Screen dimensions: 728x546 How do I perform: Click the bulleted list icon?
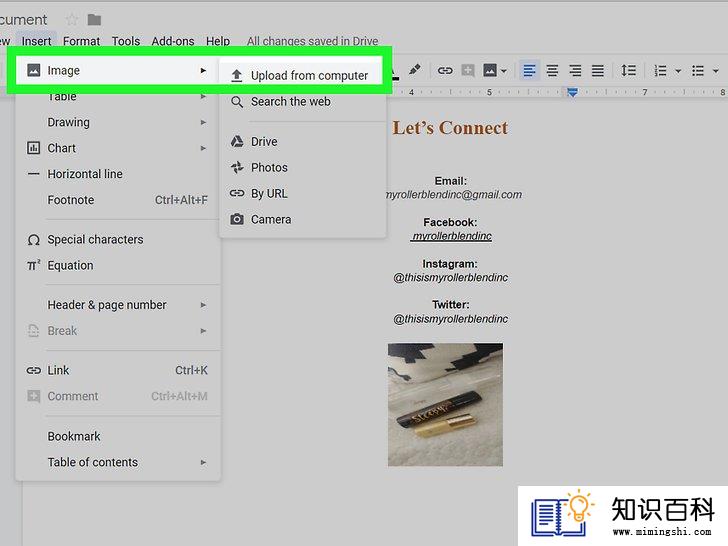[x=698, y=71]
